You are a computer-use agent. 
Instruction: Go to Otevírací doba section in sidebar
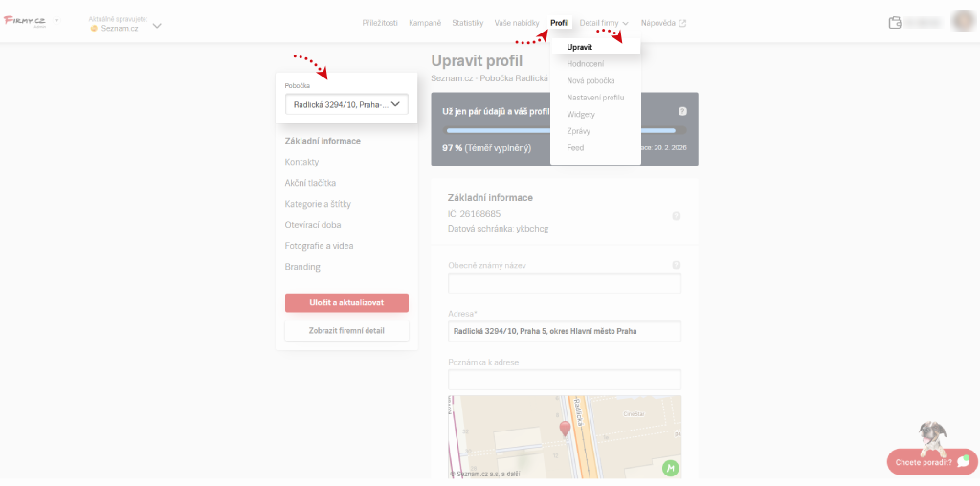pyautogui.click(x=313, y=225)
